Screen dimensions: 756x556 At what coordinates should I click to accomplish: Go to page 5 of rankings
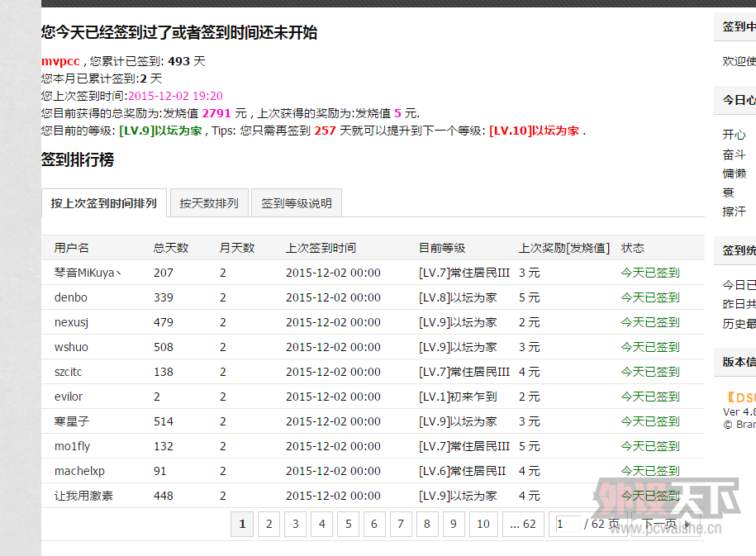[348, 524]
